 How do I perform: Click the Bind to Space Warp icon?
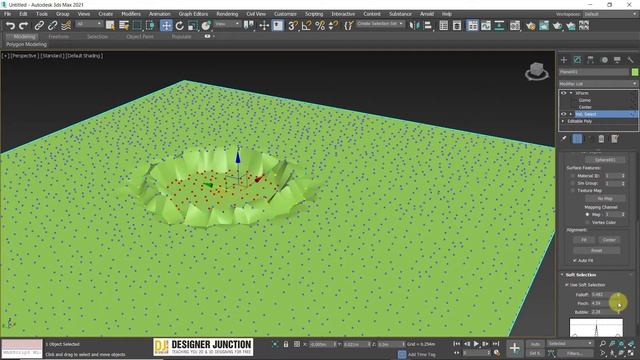66,26
